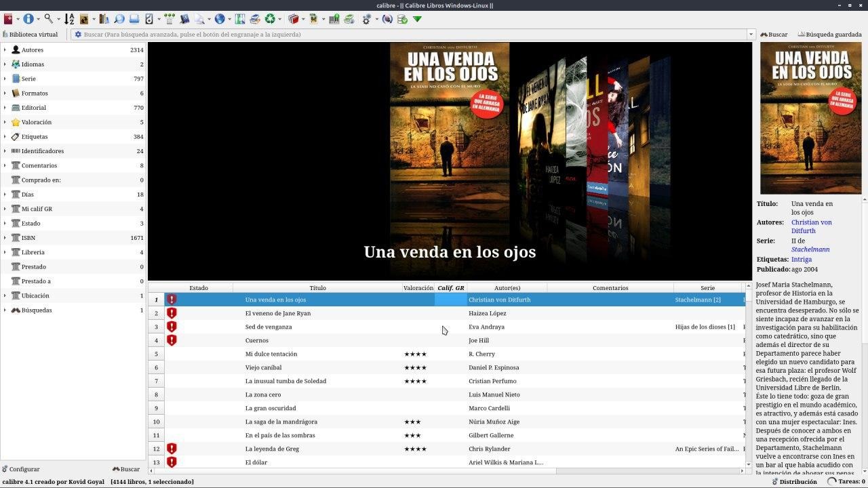The height and width of the screenshot is (488, 868).
Task: Click the magnifying glass toolbar icon
Action: pos(48,19)
